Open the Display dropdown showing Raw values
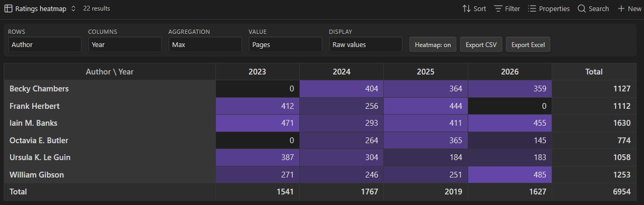Image resolution: width=644 pixels, height=205 pixels. 366,45
